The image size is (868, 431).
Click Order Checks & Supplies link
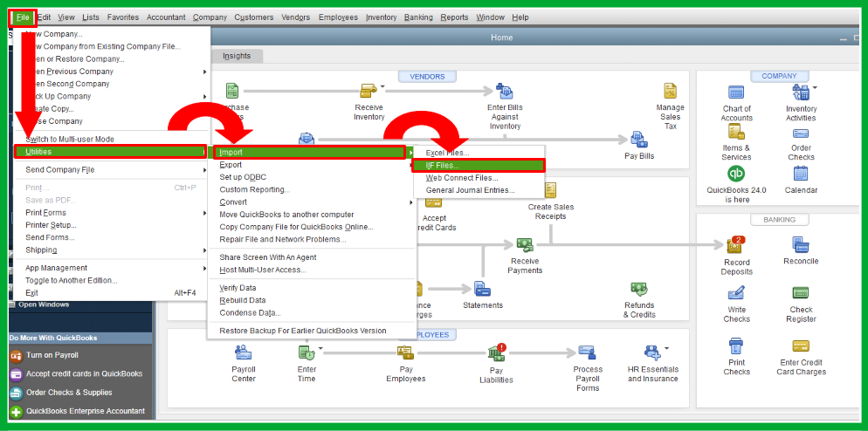(69, 393)
